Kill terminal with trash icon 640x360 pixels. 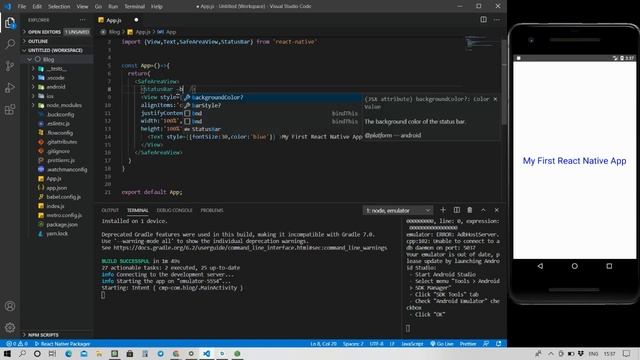pyautogui.click(x=470, y=210)
